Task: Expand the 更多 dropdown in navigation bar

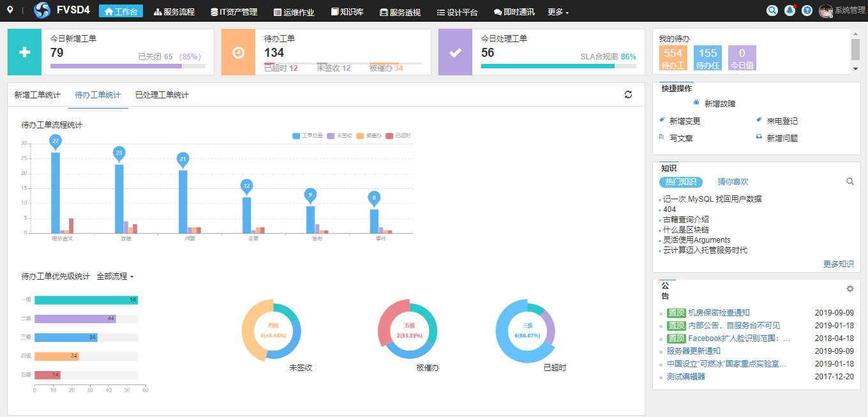Action: [x=558, y=12]
